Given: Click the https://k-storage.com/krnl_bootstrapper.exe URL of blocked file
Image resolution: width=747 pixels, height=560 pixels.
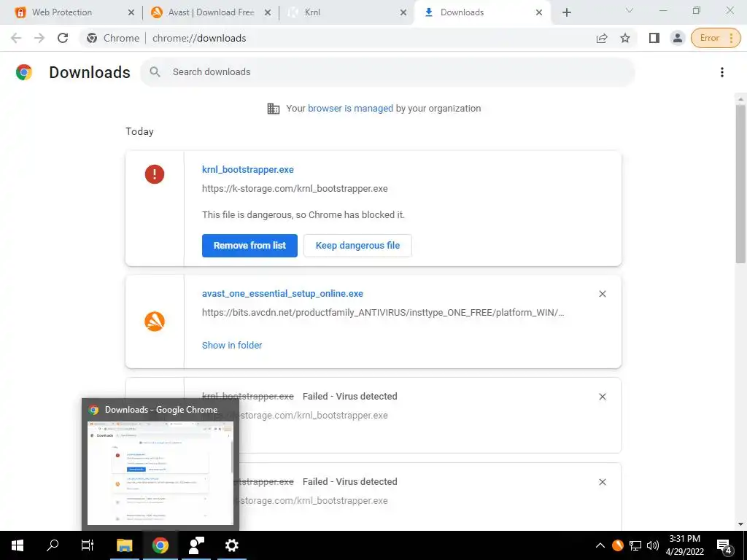Looking at the screenshot, I should point(295,189).
